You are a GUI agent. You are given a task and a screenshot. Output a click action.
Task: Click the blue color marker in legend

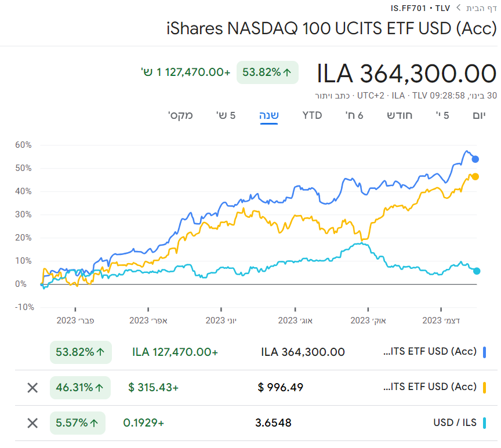point(484,352)
